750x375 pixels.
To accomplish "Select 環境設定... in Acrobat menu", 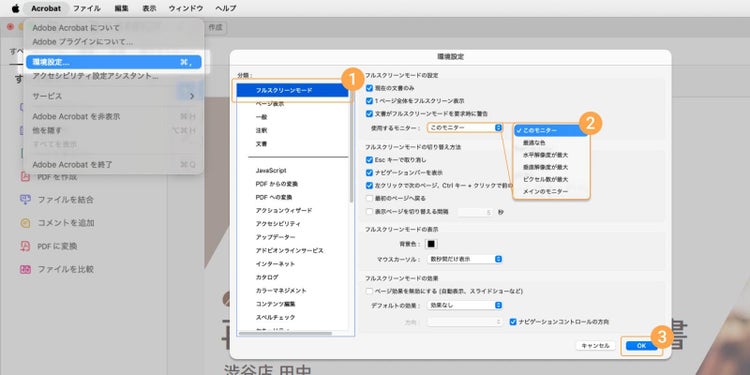I will click(x=113, y=62).
